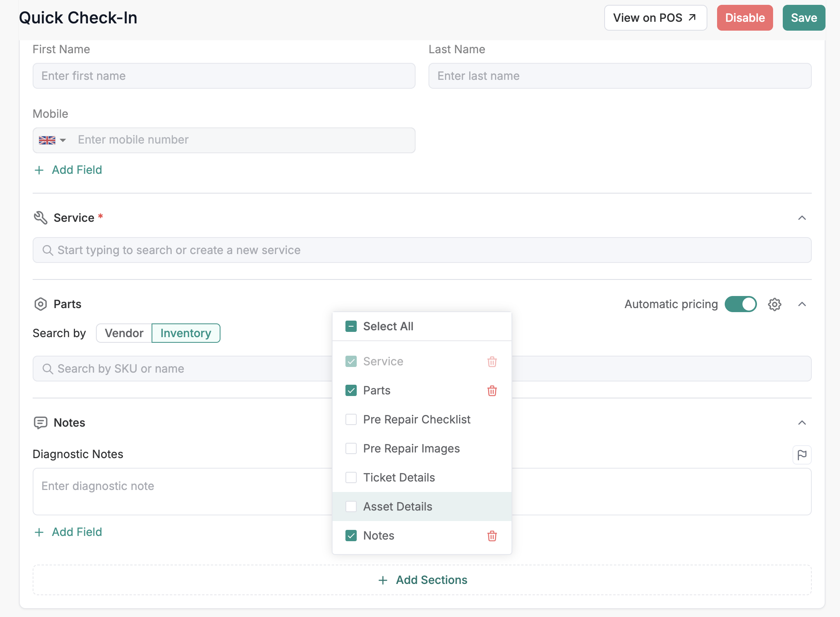Viewport: 840px width, 617px height.
Task: Open View on POS link
Action: (x=655, y=18)
